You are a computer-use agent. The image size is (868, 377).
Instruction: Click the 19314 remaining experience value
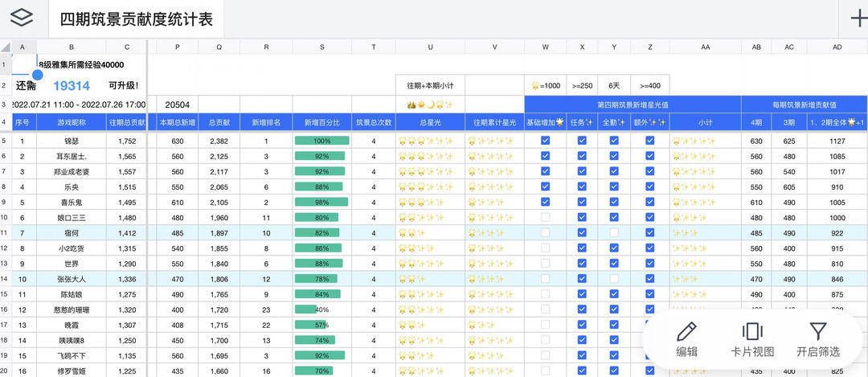(x=72, y=86)
